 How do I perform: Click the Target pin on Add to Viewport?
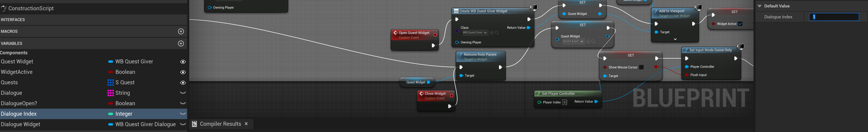[656, 32]
